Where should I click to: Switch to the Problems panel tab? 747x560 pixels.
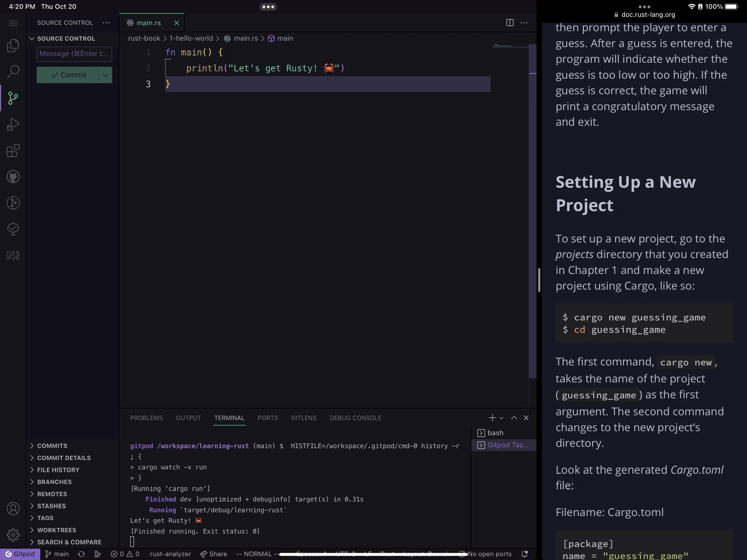(x=146, y=418)
